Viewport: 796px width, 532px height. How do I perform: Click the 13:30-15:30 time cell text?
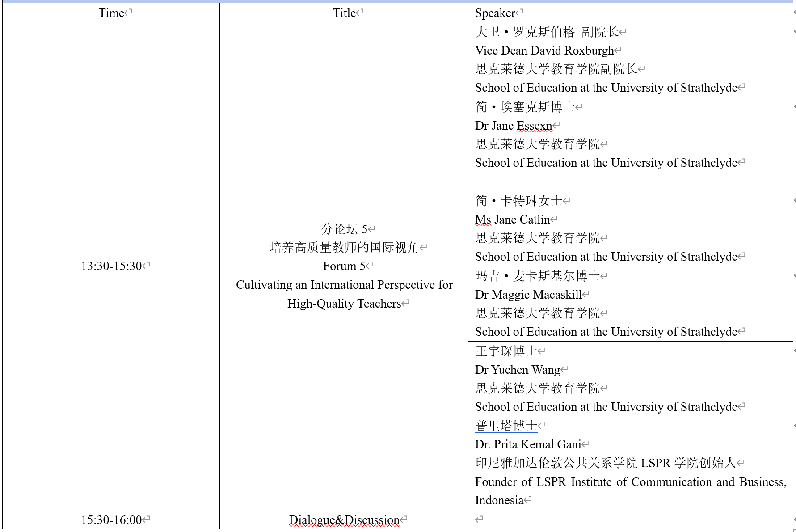point(111,266)
